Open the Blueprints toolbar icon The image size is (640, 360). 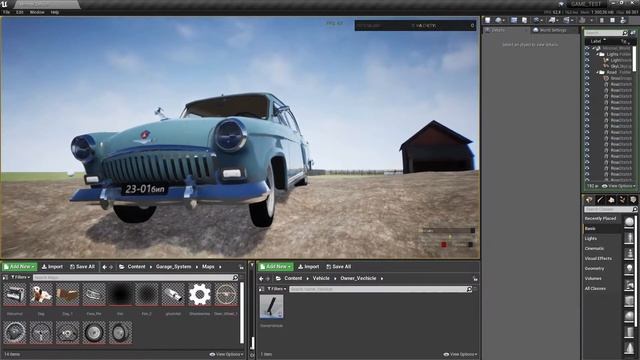pyautogui.click(x=553, y=20)
